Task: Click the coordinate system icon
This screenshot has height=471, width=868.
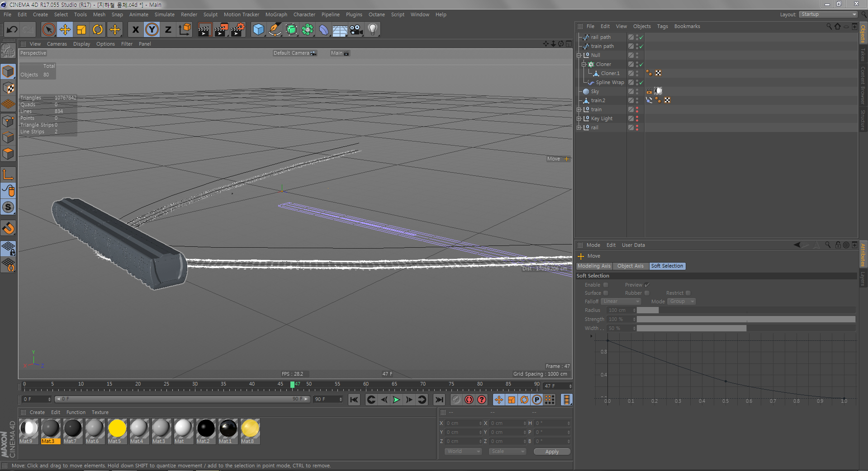Action: (185, 30)
